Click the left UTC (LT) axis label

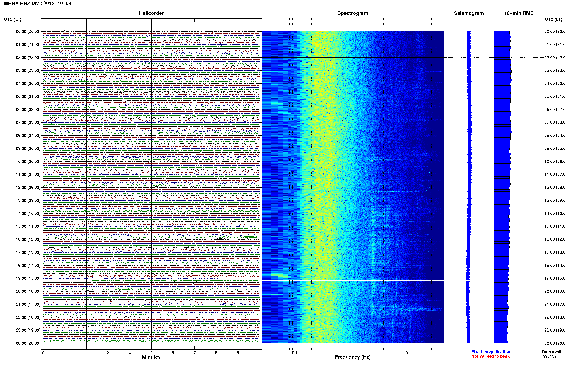pos(13,19)
